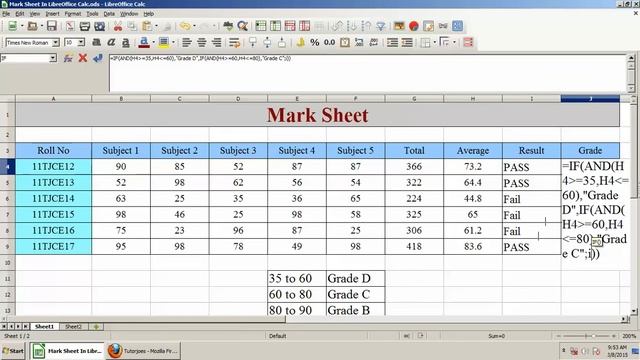Click the Wrap Text icon
Viewport: 640px width, 360px height.
(x=234, y=42)
